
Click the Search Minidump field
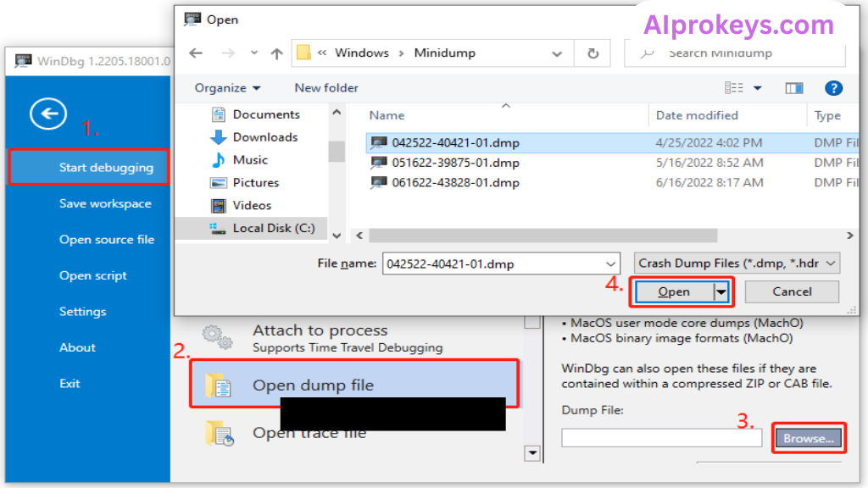click(737, 53)
